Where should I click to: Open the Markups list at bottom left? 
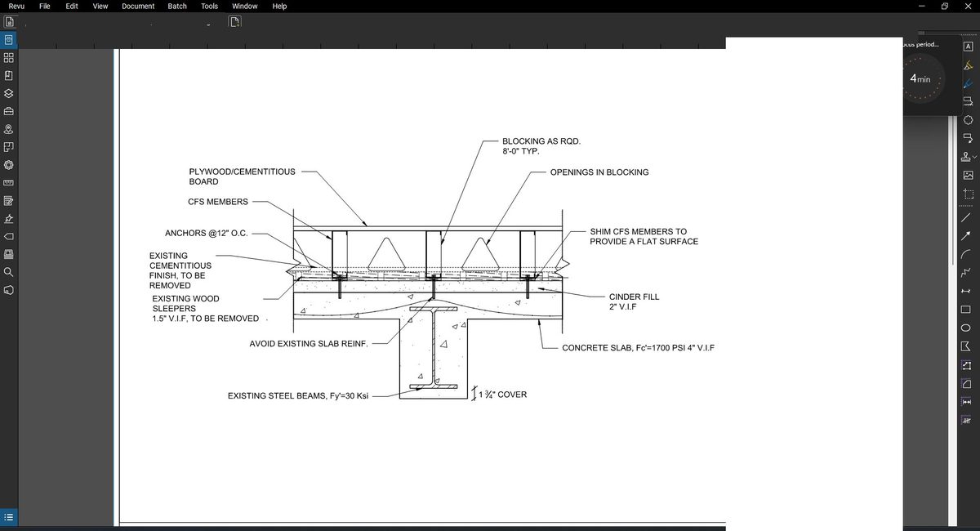click(8, 517)
